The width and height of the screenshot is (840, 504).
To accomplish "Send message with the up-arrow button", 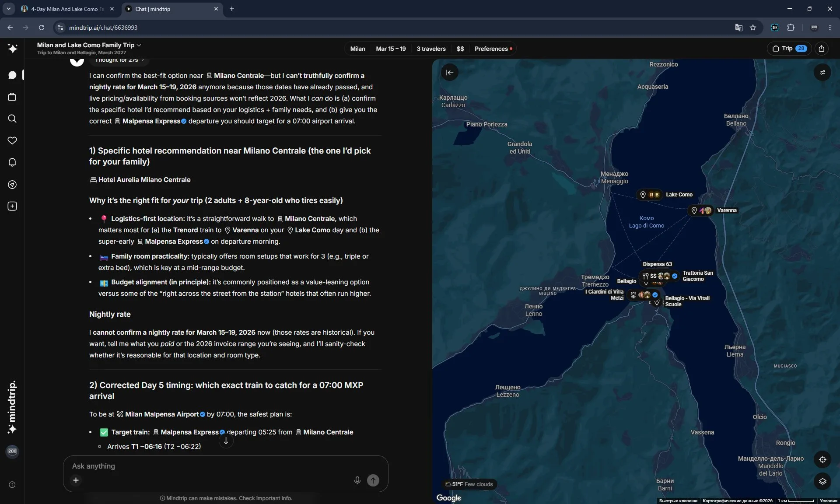I will click(373, 480).
